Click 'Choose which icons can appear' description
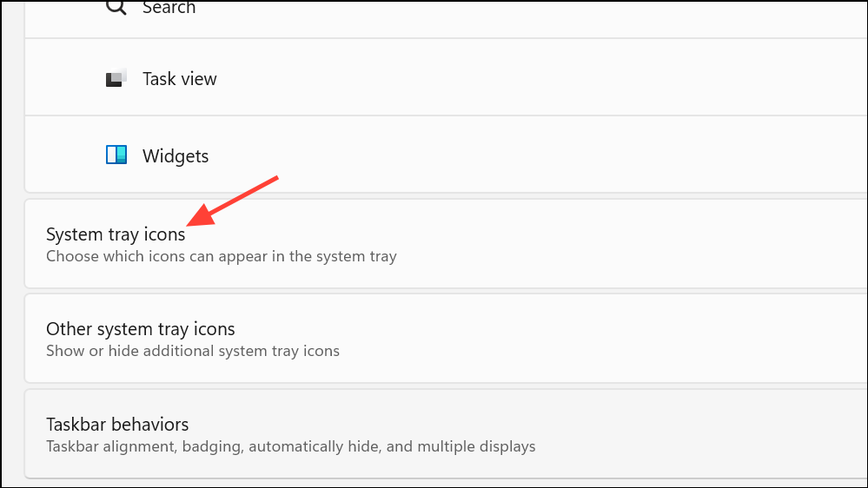The image size is (868, 488). (x=222, y=256)
